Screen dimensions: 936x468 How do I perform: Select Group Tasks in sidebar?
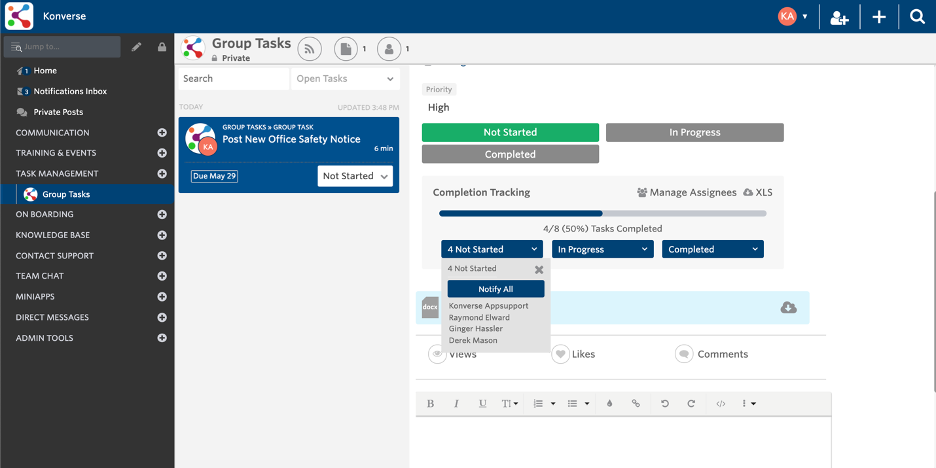tap(66, 194)
